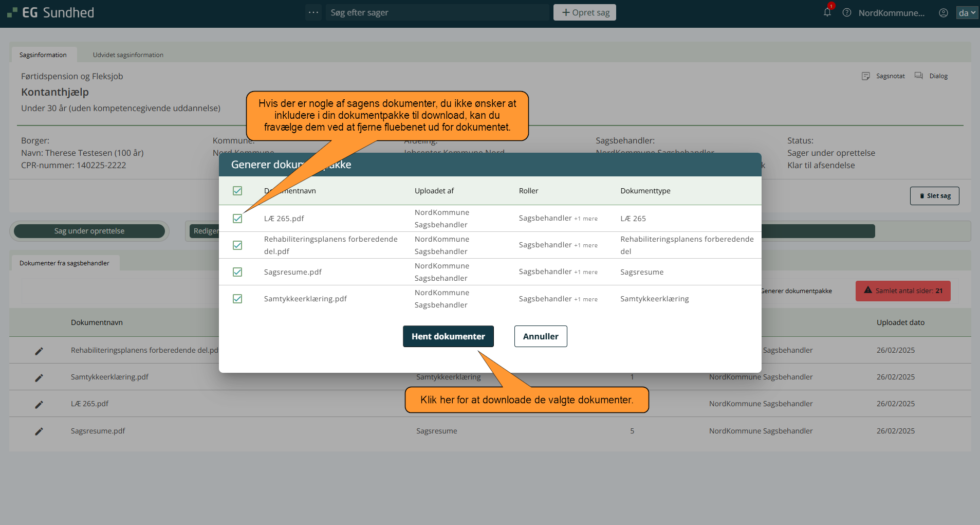The height and width of the screenshot is (525, 980).
Task: Edit Samtykkeerklæring.pdf with pencil icon
Action: pyautogui.click(x=39, y=378)
